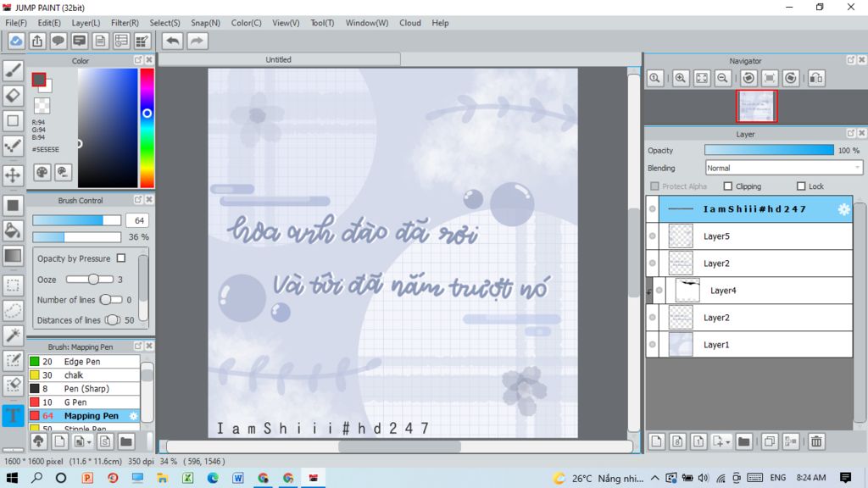Open the Snap(N) menu

[x=205, y=23]
